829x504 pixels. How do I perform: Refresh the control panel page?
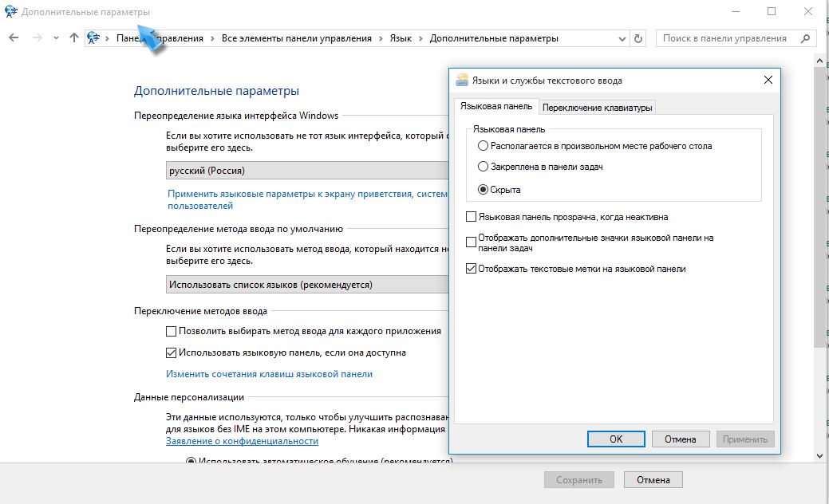point(638,38)
